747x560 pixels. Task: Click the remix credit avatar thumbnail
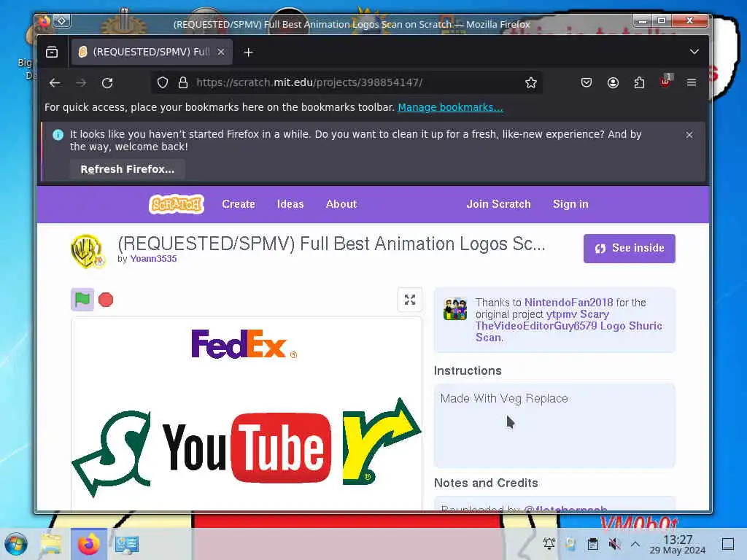pos(455,309)
